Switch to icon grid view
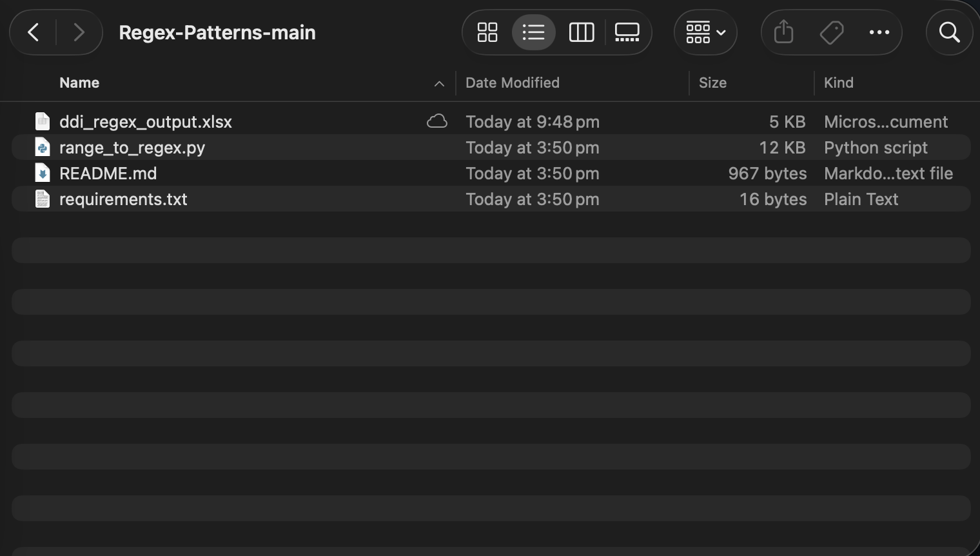The height and width of the screenshot is (556, 980). 487,32
